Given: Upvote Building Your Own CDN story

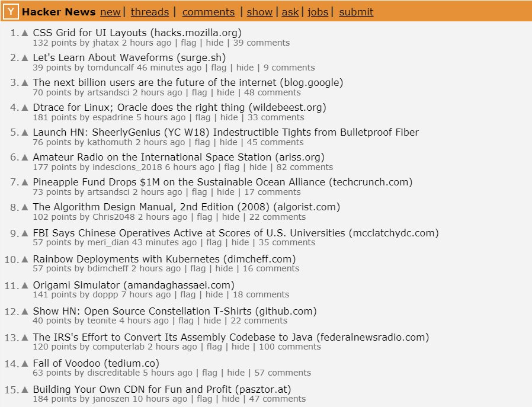Looking at the screenshot, I should (25, 390).
